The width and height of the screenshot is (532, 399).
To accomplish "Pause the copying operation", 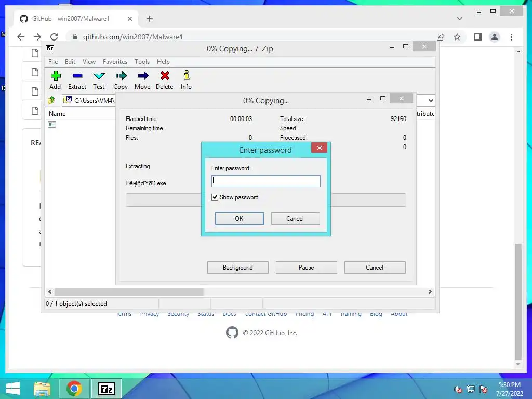I will click(x=307, y=268).
